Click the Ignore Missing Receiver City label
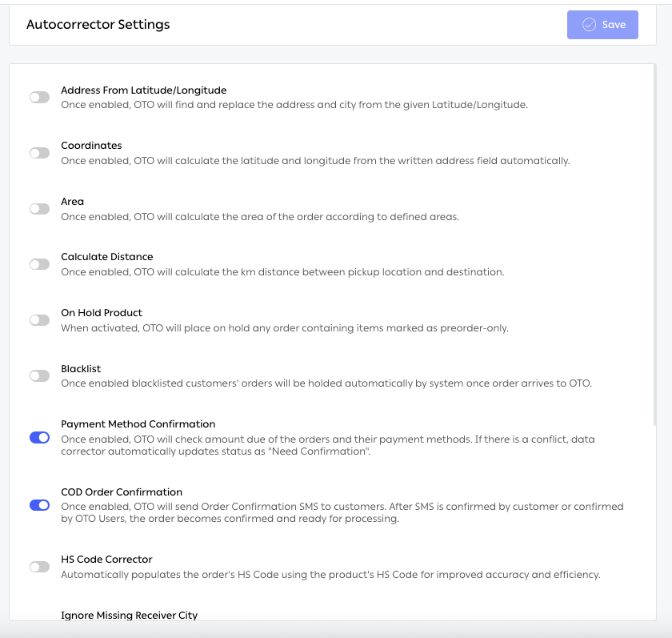This screenshot has width=672, height=638. pos(129,616)
